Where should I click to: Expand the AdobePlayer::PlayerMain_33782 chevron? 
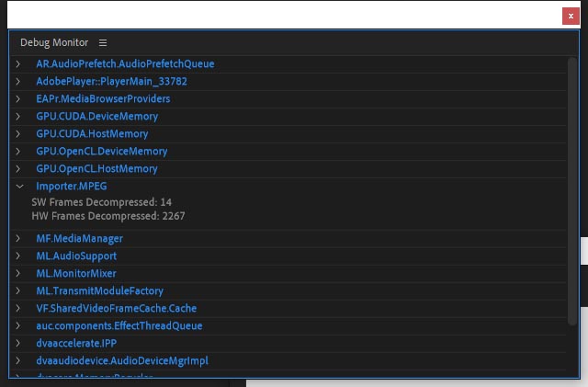pyautogui.click(x=17, y=82)
